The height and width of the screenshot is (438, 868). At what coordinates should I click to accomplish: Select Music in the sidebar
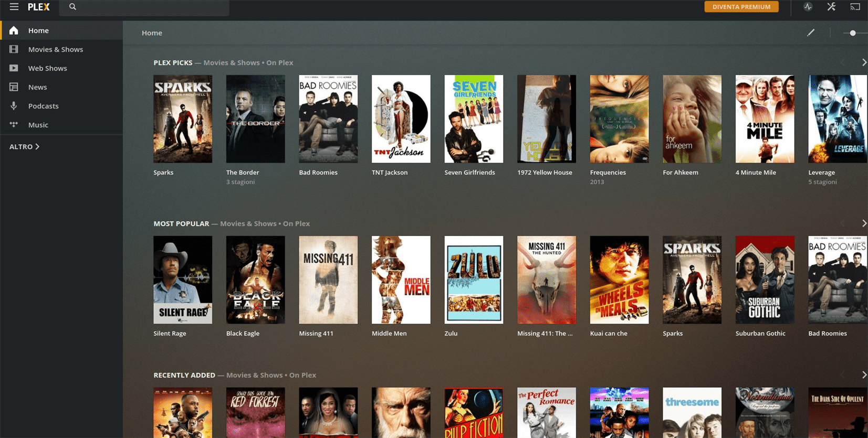(x=38, y=125)
